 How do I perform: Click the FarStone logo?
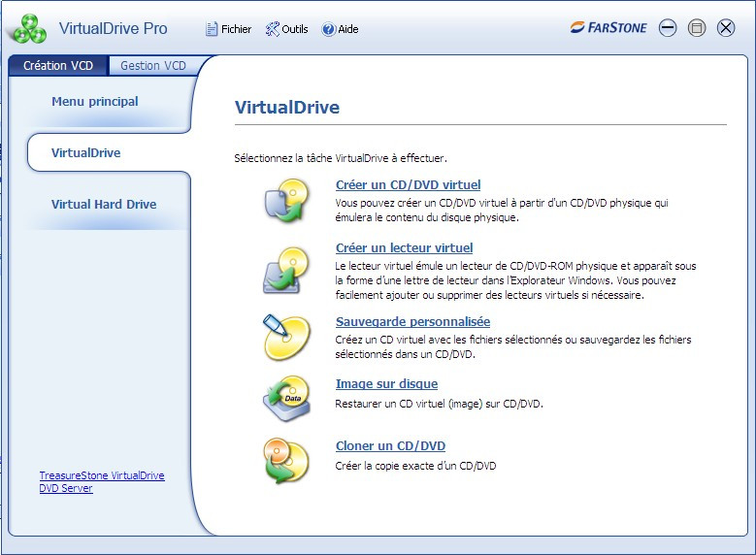coord(608,27)
